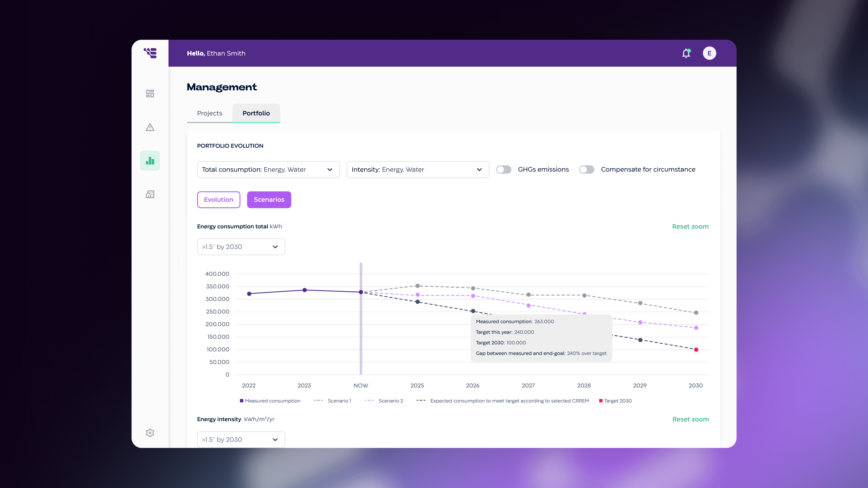Click the red Target 2030 marker at 2030
Image resolution: width=868 pixels, height=488 pixels.
pos(696,350)
